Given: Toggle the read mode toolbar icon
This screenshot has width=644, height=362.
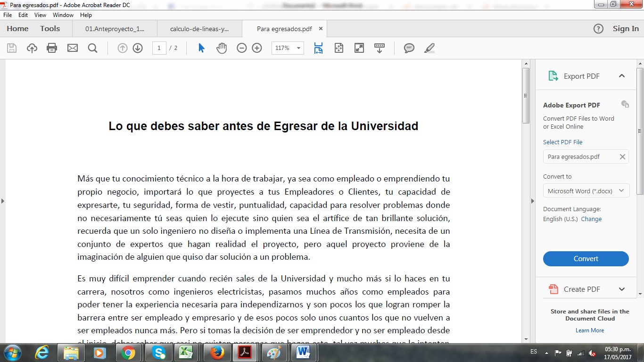Looking at the screenshot, I should pyautogui.click(x=380, y=48).
